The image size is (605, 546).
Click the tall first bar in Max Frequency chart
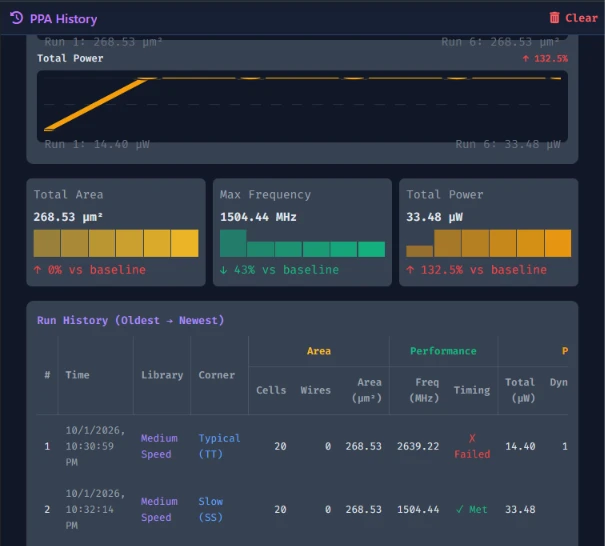tap(233, 243)
